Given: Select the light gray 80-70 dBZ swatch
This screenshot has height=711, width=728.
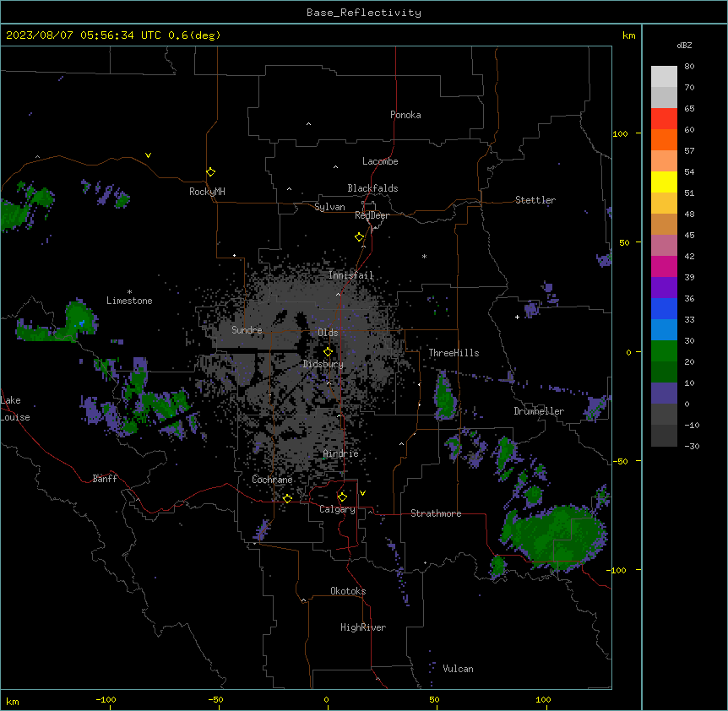Looking at the screenshot, I should [664, 77].
